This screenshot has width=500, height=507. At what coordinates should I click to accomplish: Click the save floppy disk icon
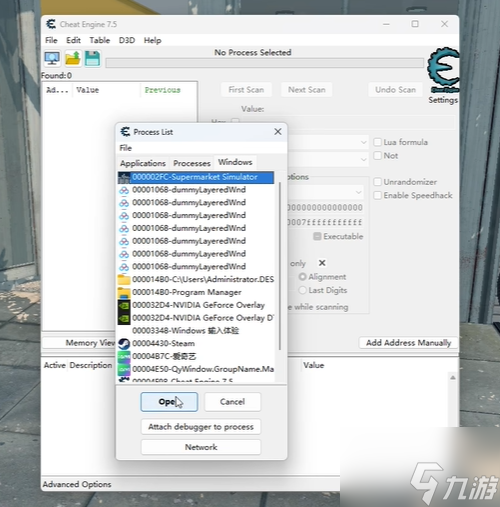(x=92, y=59)
